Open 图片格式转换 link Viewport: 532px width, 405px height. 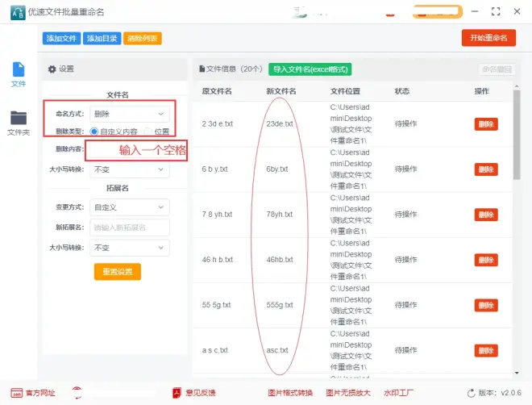[290, 393]
